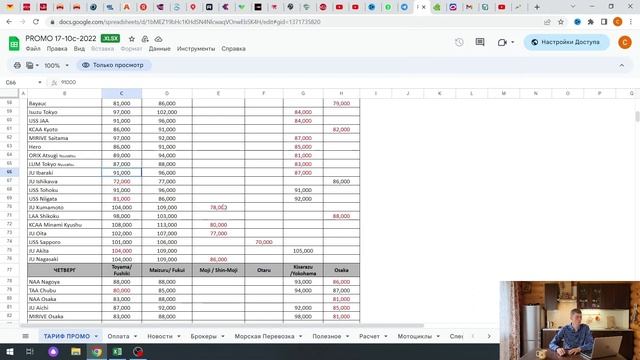Screen dimensions: 640x360
Task: Select the 70,000 cell in USS Sapporo row
Action: (x=264, y=242)
